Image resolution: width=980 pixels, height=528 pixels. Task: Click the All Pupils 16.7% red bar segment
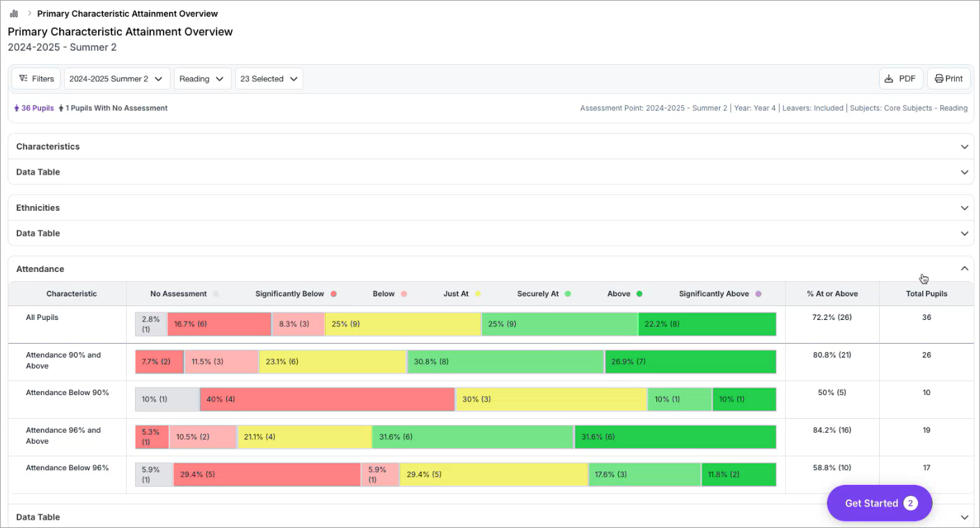coord(219,324)
